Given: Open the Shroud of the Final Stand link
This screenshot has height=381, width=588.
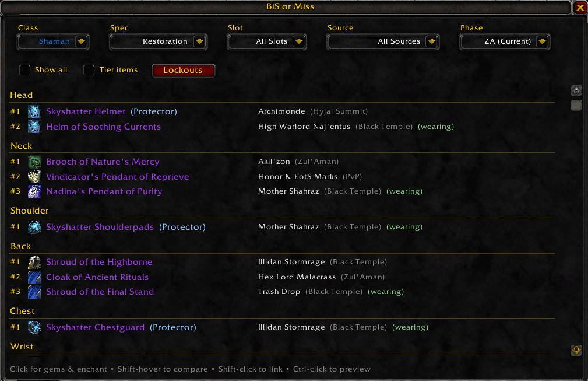Looking at the screenshot, I should click(100, 292).
